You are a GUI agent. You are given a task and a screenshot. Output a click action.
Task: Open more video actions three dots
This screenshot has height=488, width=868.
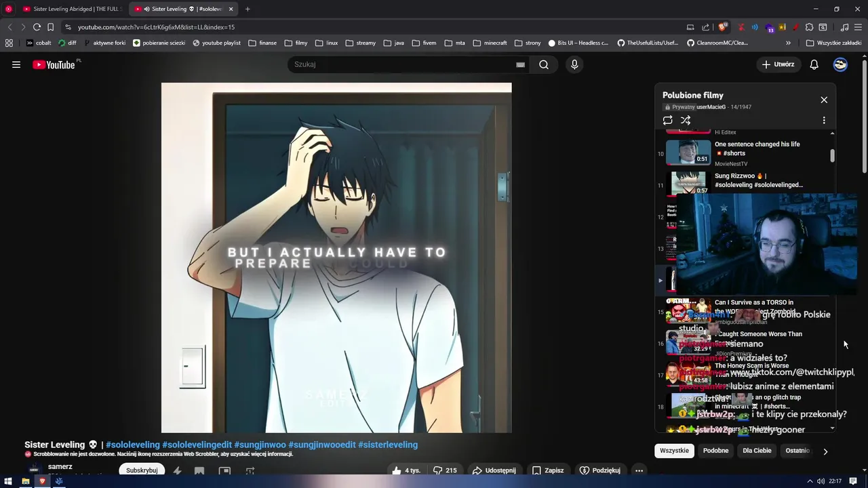tap(639, 470)
